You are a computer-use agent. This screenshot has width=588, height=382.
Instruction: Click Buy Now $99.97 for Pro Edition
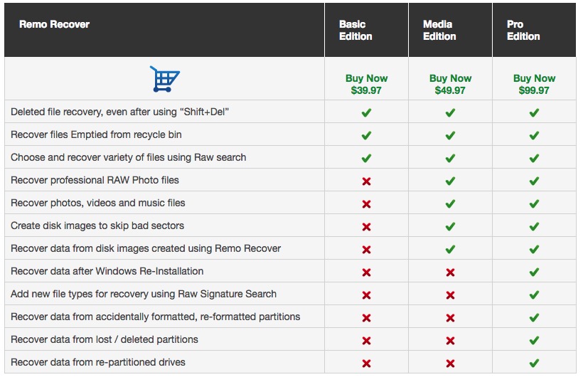pos(534,85)
